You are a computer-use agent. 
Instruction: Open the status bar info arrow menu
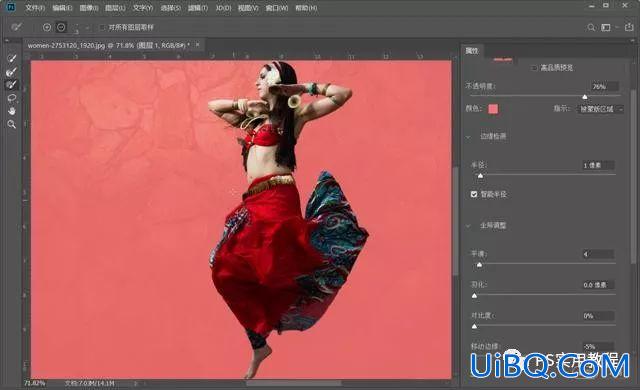pyautogui.click(x=136, y=383)
